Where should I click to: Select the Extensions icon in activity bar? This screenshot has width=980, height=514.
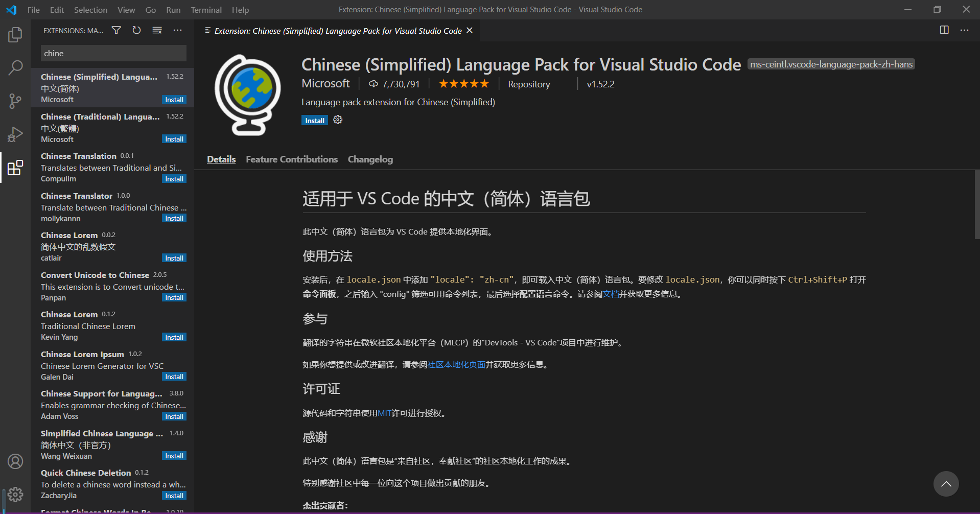point(15,168)
